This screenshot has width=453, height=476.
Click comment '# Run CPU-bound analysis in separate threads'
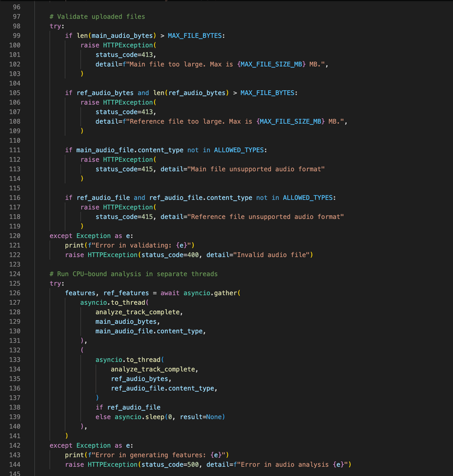coord(133,274)
